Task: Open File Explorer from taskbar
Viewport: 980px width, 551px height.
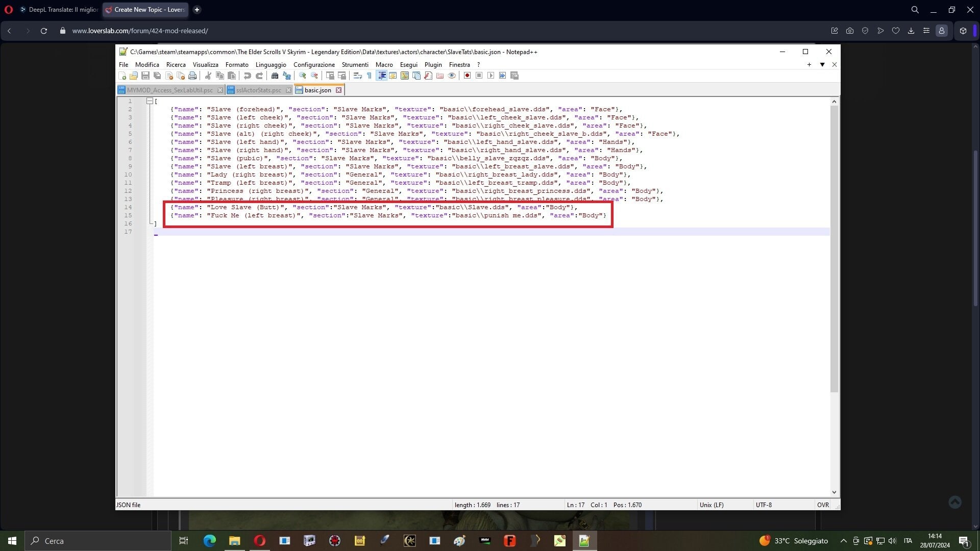Action: [x=234, y=541]
